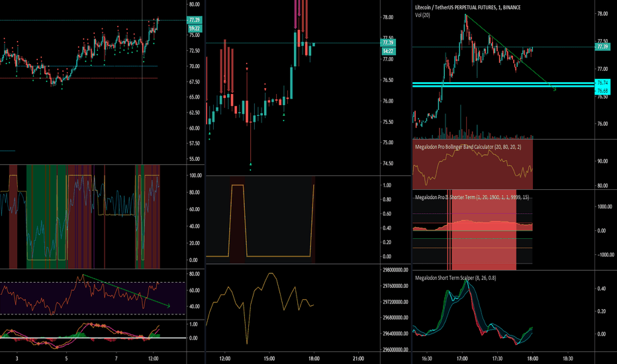This screenshot has height=364, width=617.
Task: Click the 77.39 price tag above the 14:22 countdown
Action: coord(388,42)
